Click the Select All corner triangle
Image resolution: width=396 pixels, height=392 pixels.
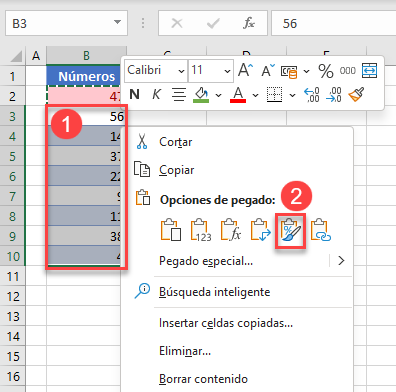pos(16,56)
